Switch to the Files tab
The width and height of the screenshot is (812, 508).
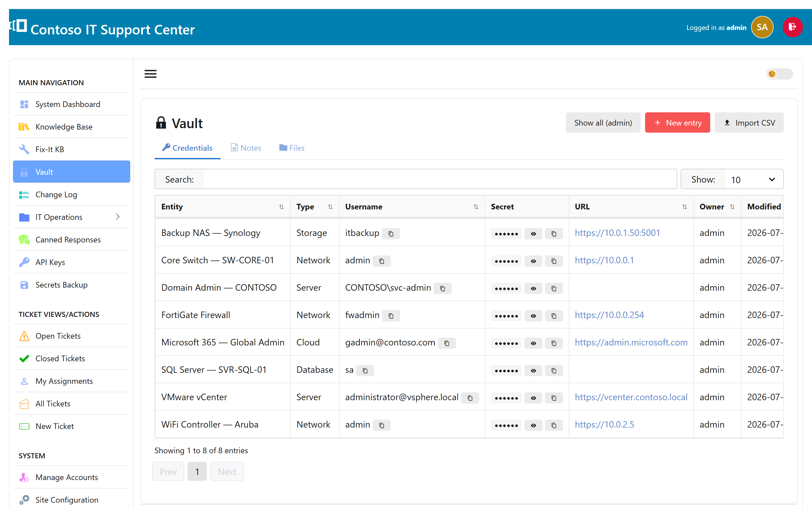click(292, 148)
